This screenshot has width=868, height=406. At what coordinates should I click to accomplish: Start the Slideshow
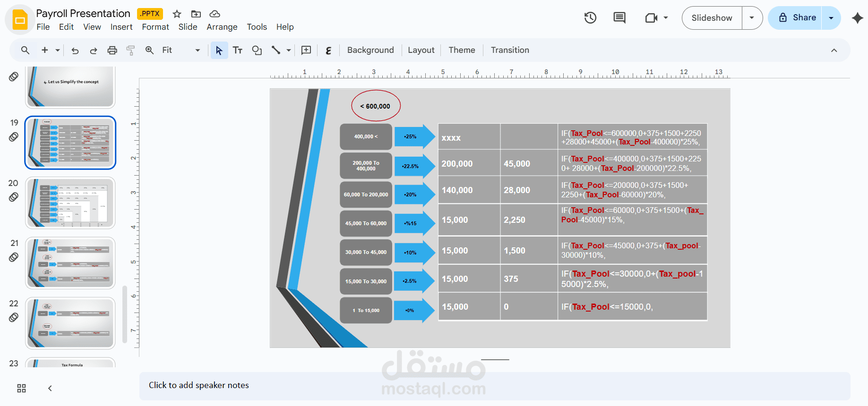[712, 18]
